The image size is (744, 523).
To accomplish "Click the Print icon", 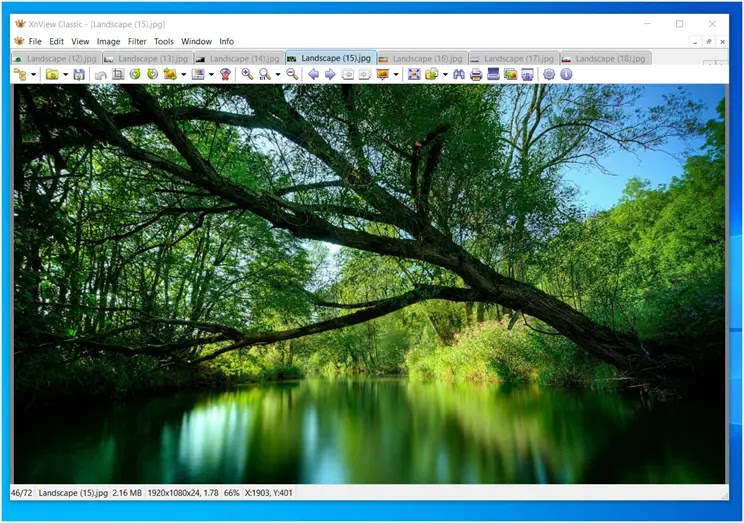I will (x=476, y=75).
